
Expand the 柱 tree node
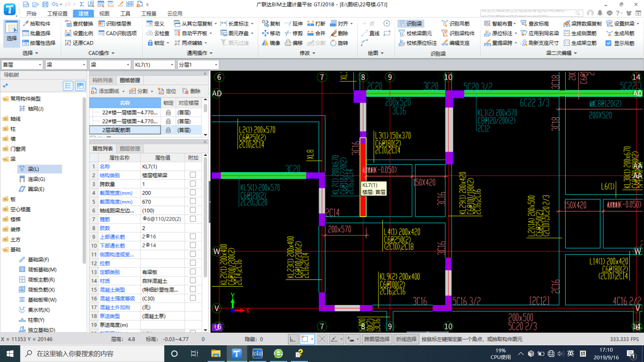click(x=5, y=129)
